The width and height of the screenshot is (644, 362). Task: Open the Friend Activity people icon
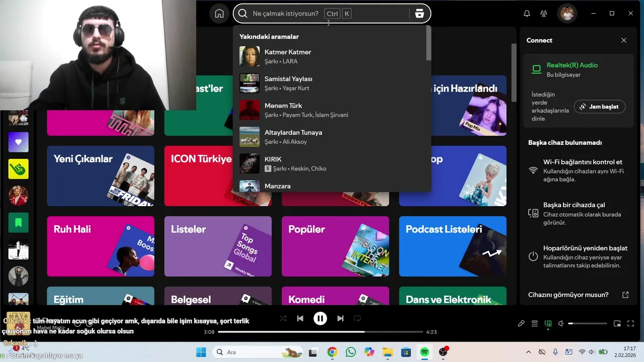(543, 14)
